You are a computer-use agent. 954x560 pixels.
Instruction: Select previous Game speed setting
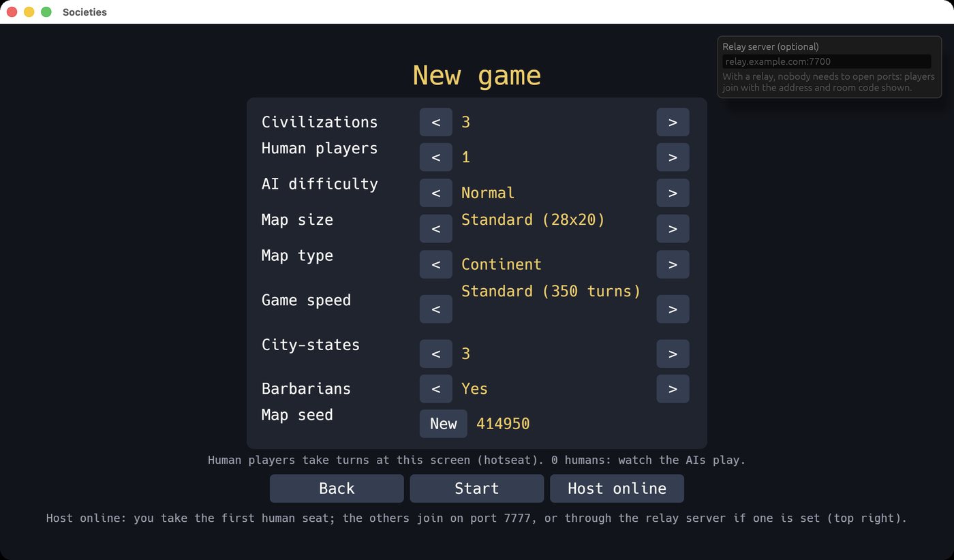(436, 309)
